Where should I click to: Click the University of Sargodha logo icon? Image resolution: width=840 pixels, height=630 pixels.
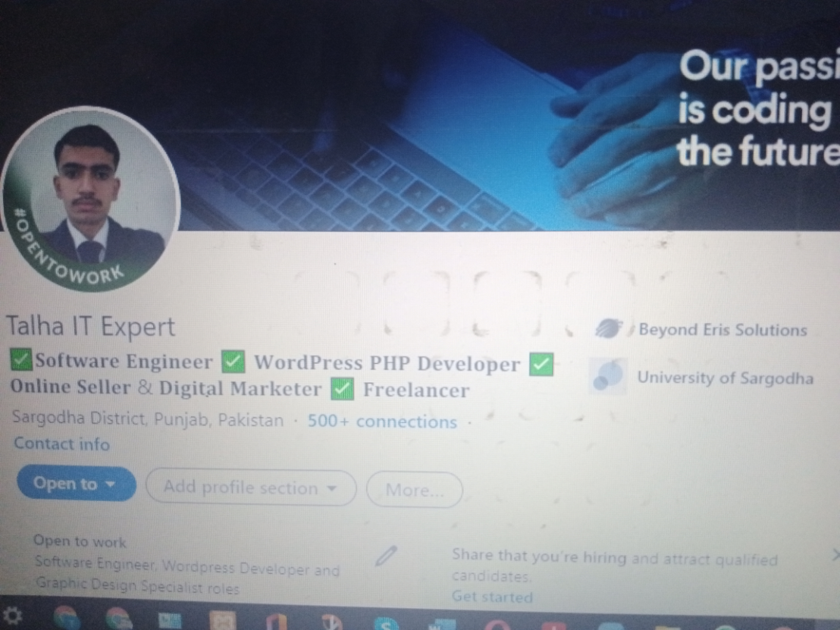coord(608,376)
